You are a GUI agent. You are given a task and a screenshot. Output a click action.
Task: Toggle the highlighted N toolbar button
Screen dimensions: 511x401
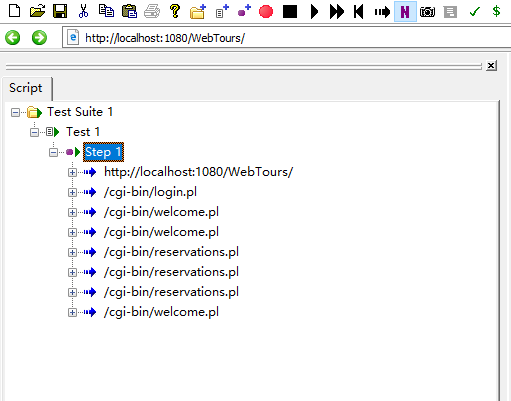coord(405,12)
